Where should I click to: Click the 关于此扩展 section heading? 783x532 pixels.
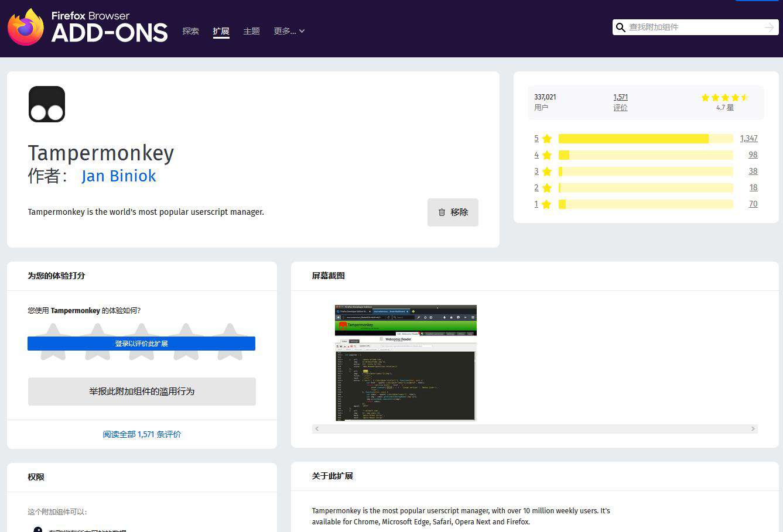(333, 476)
